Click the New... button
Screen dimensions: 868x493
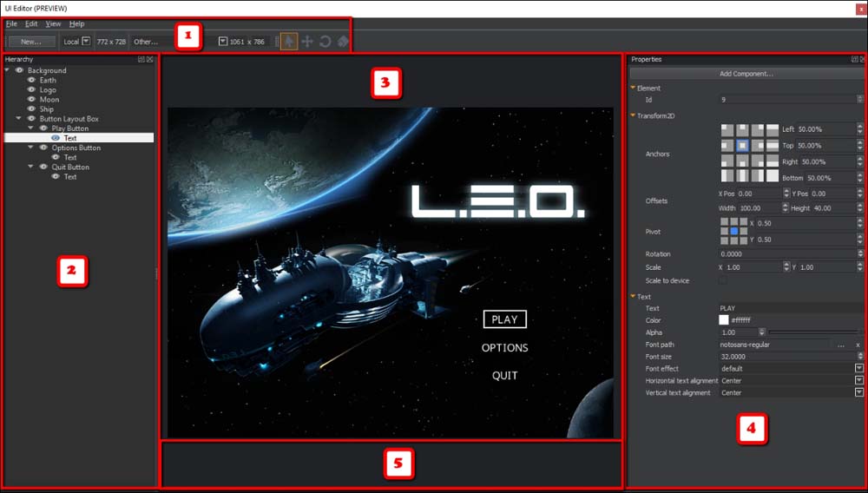click(x=31, y=42)
